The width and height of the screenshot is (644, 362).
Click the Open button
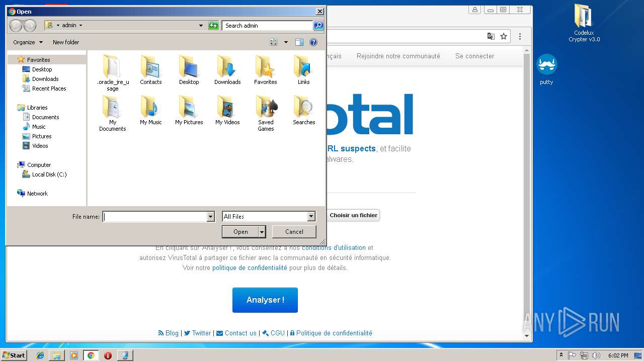pyautogui.click(x=240, y=232)
